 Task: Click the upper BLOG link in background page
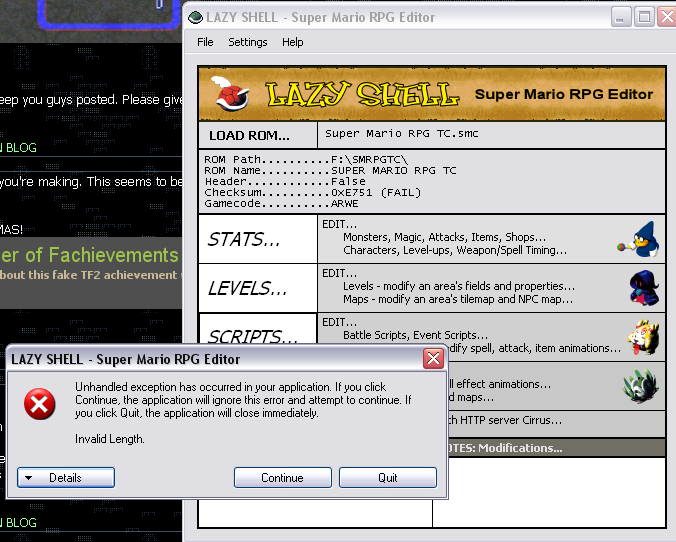[21, 148]
